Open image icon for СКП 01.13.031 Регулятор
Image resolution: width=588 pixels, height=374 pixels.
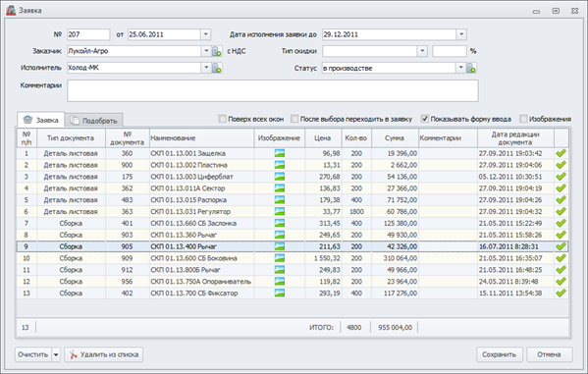[280, 212]
